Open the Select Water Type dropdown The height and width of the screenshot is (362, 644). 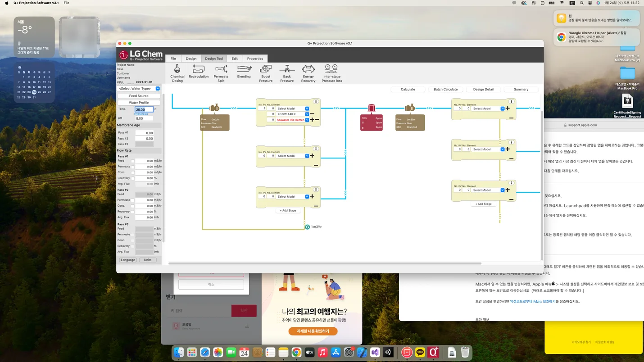tap(139, 89)
